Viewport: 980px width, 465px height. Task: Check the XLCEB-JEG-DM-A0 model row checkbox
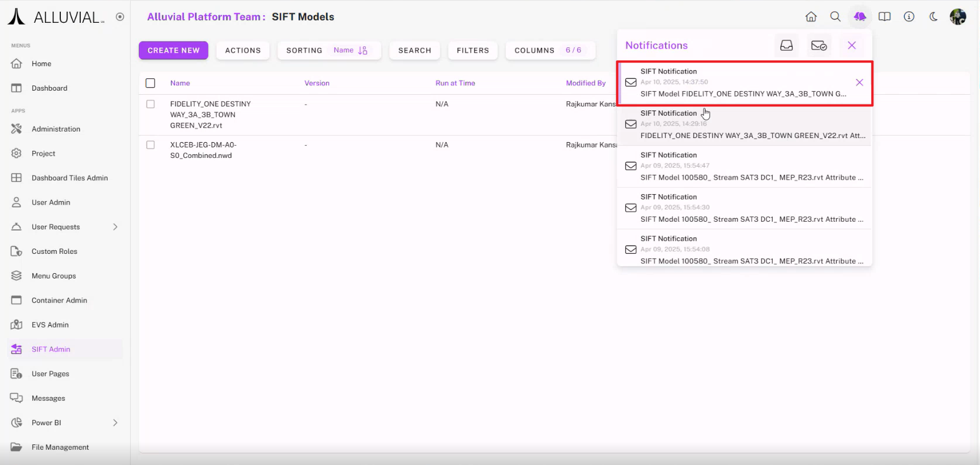[x=150, y=145]
